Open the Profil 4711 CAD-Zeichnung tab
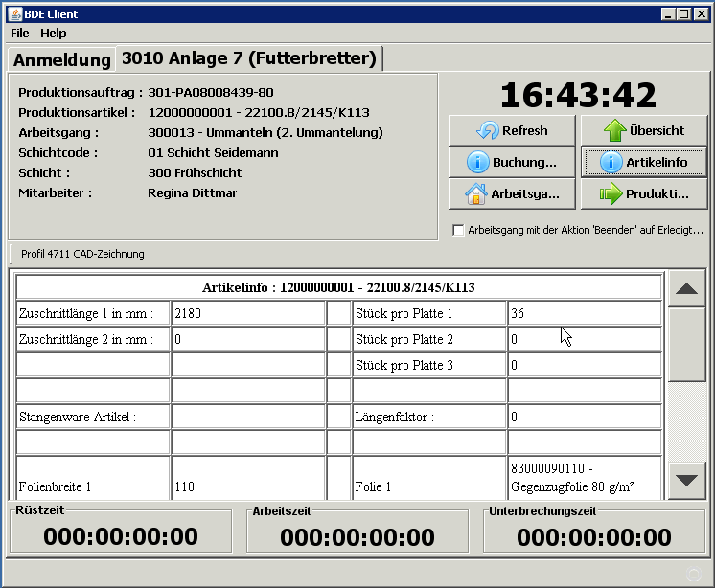 (x=82, y=254)
